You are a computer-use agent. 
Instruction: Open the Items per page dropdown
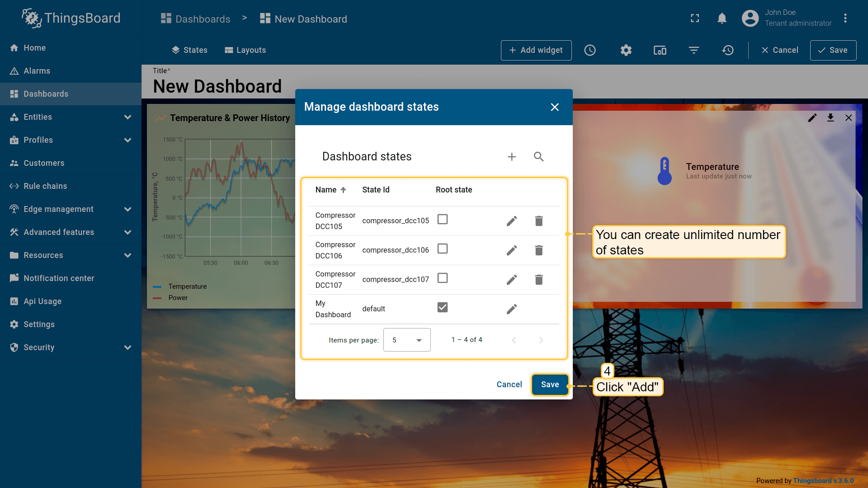(407, 340)
